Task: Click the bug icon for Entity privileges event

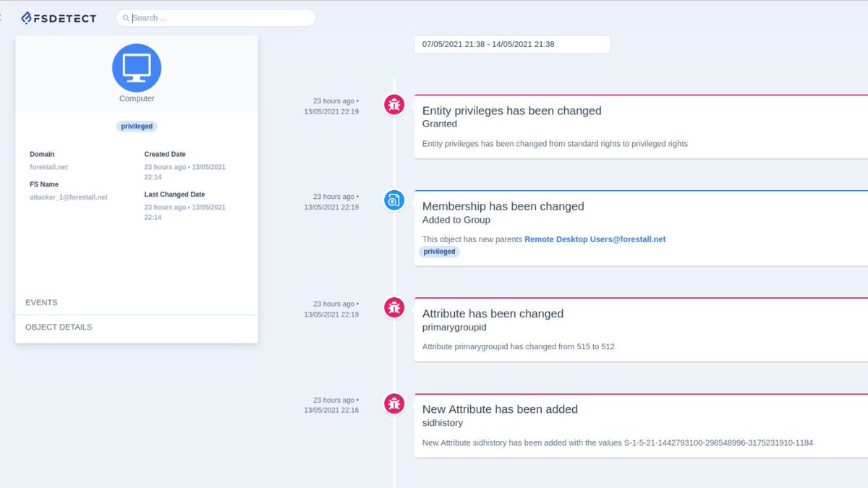Action: pos(394,105)
